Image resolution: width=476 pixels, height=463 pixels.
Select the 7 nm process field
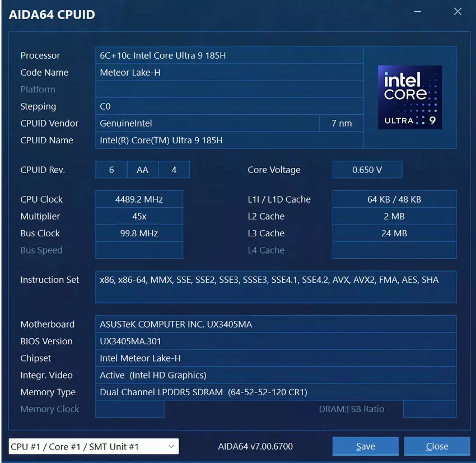[x=342, y=123]
